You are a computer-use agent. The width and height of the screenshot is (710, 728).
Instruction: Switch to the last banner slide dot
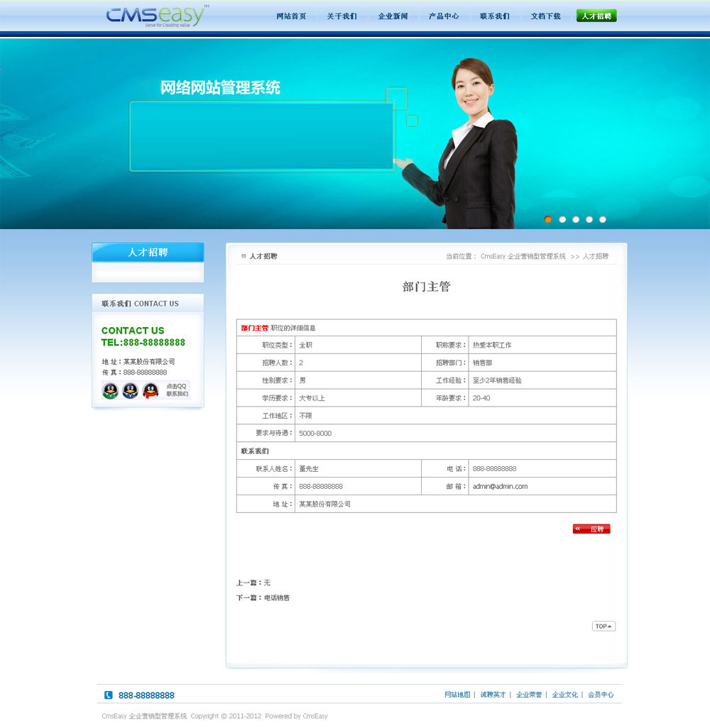click(603, 219)
